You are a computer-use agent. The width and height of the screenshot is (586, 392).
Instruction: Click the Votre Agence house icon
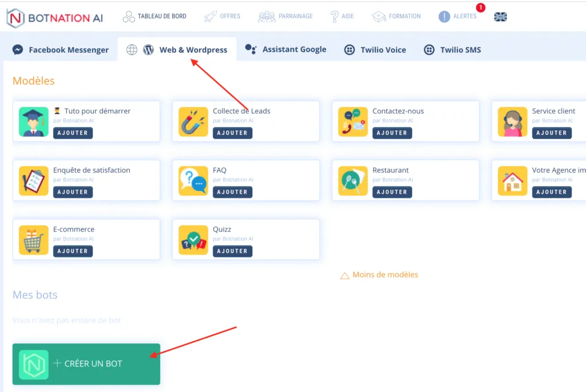(513, 181)
